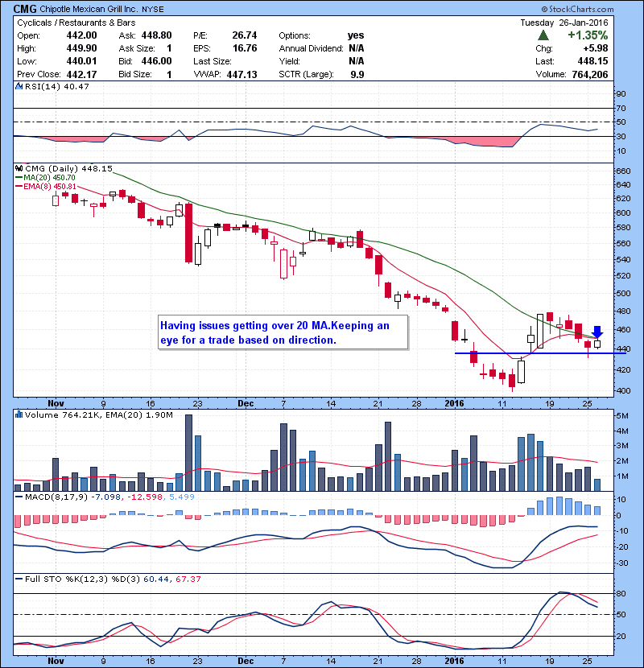
Task: Click the Volume bar chart icon
Action: pos(19,414)
